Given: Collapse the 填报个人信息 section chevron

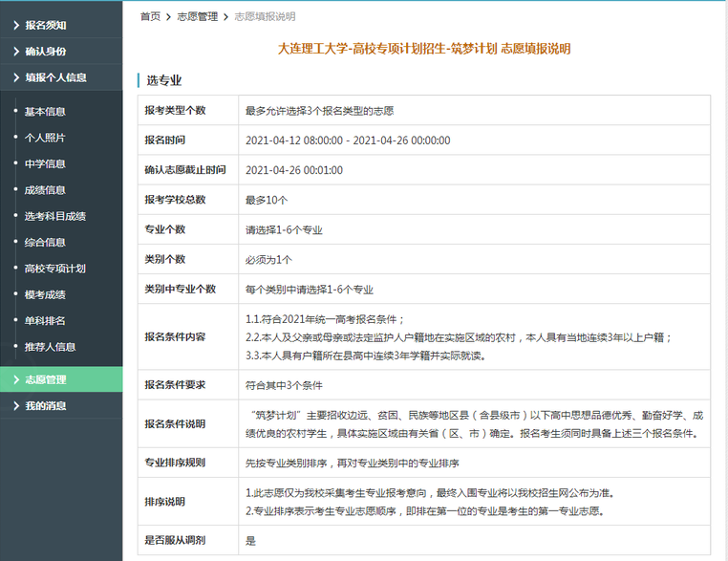Looking at the screenshot, I should pos(16,77).
